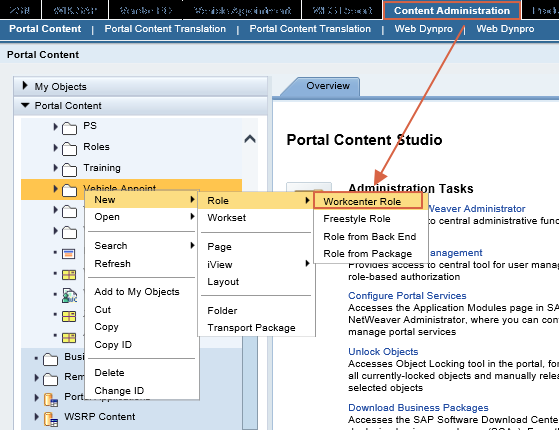Screen dimensions: 559x430
Task: Click the Busi folder icon
Action: click(50, 359)
